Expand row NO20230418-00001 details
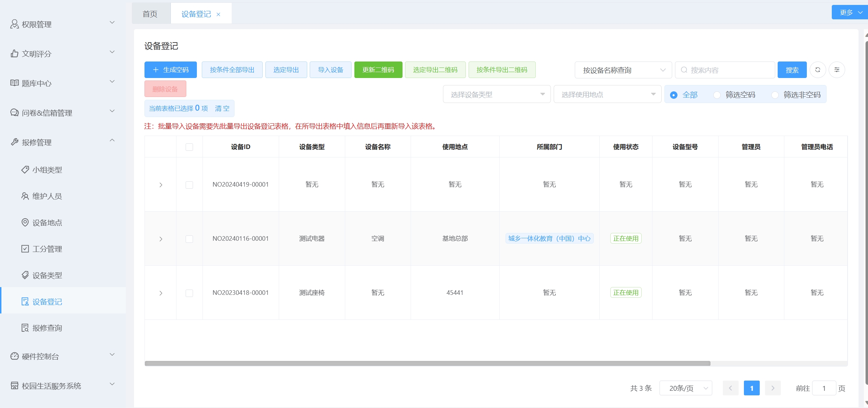Image resolution: width=868 pixels, height=408 pixels. tap(161, 293)
